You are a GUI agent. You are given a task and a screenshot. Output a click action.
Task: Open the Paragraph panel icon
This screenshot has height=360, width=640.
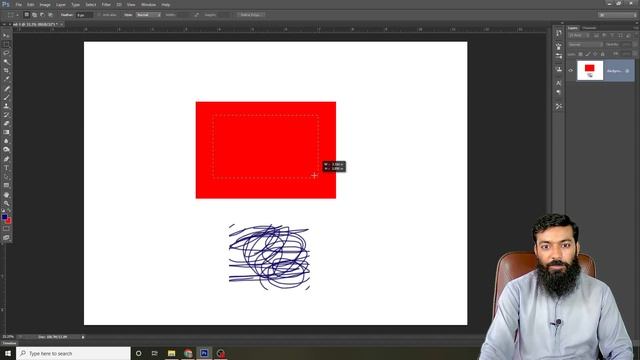[x=558, y=92]
